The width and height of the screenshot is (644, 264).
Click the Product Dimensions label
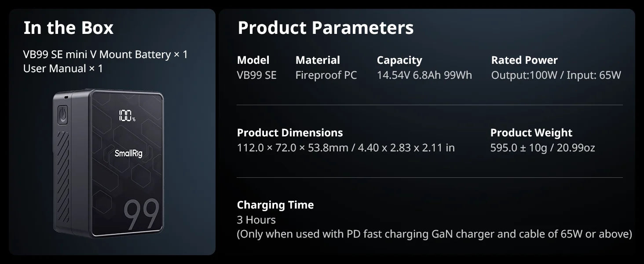tap(289, 133)
